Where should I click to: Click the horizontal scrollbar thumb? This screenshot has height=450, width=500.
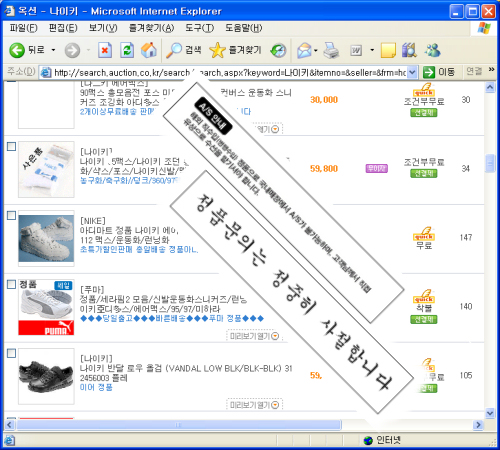[179, 425]
